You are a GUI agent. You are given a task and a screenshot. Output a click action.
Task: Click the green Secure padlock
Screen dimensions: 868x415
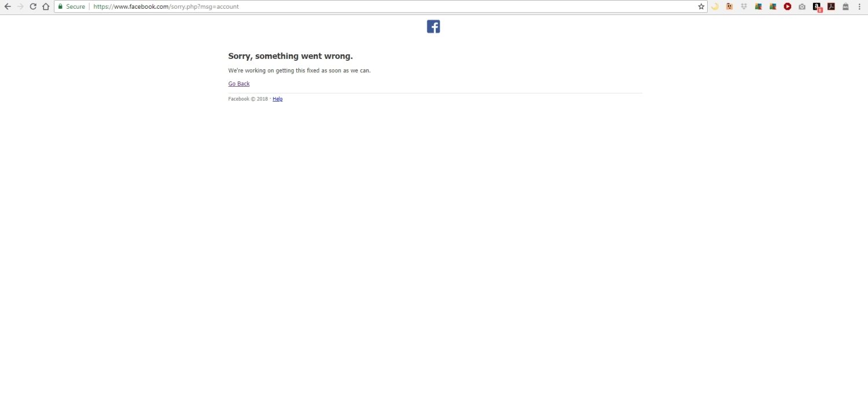coord(60,6)
